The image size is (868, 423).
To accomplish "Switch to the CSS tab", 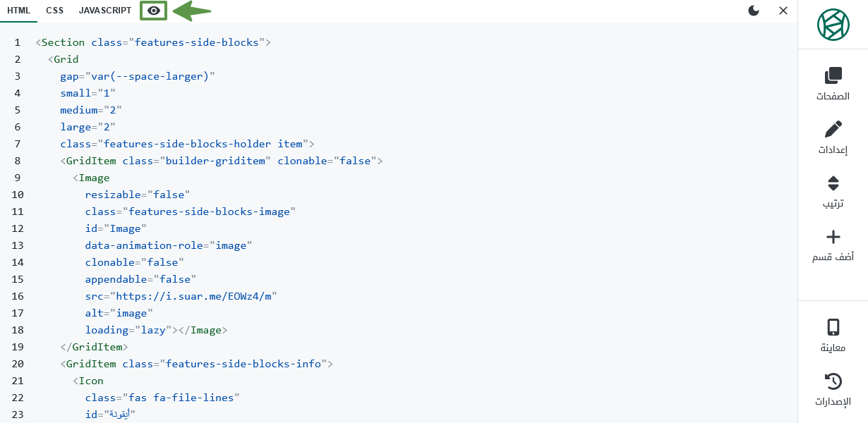I will [x=55, y=11].
